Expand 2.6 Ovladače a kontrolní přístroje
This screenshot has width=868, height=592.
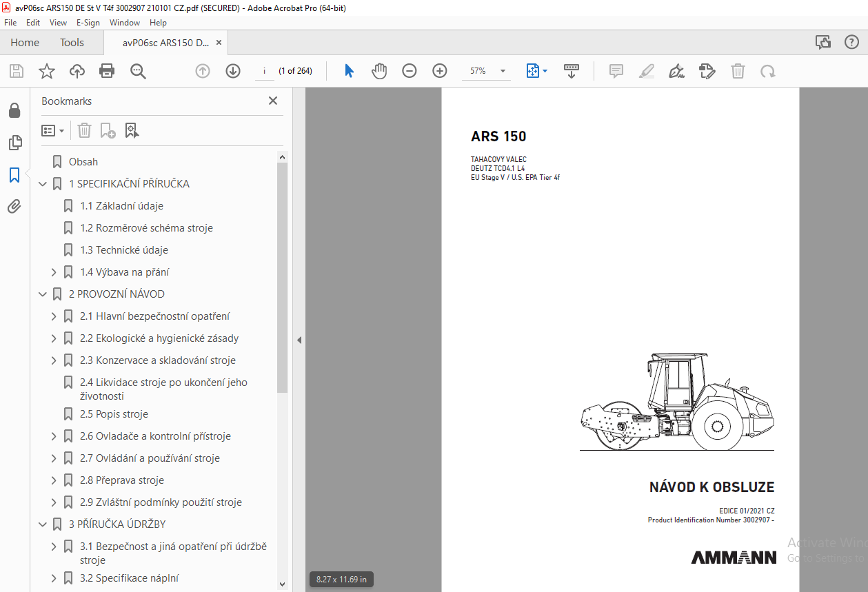point(54,436)
